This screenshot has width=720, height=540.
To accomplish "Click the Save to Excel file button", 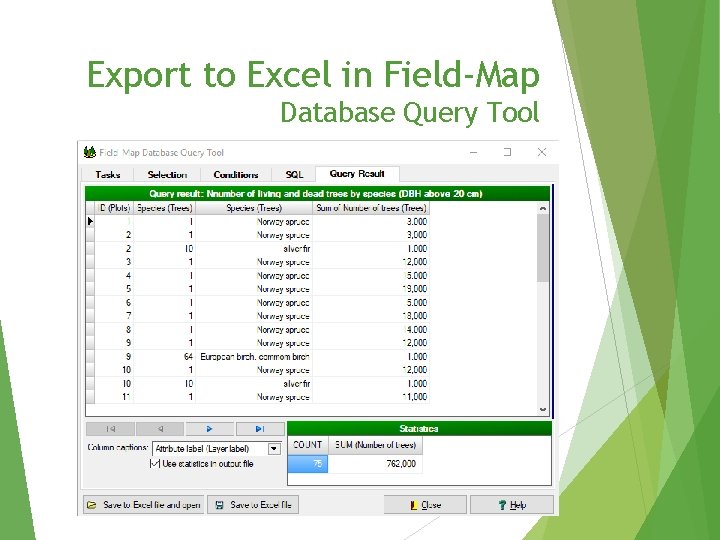I will (x=253, y=505).
